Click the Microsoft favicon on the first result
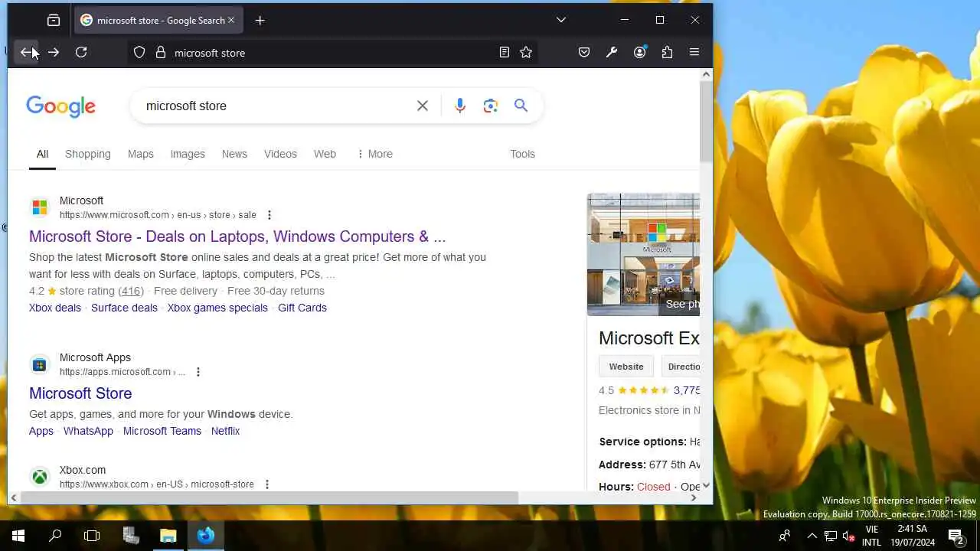The image size is (980, 551). pyautogui.click(x=40, y=207)
